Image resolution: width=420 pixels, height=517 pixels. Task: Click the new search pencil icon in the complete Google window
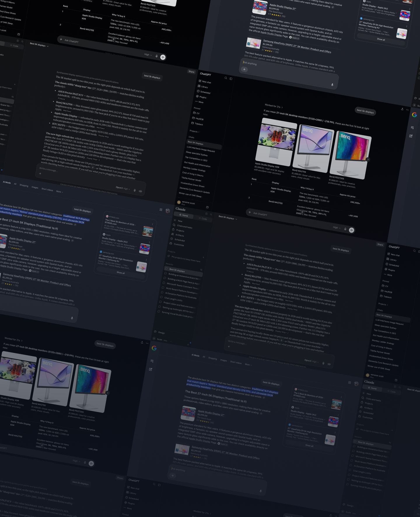coord(150,369)
